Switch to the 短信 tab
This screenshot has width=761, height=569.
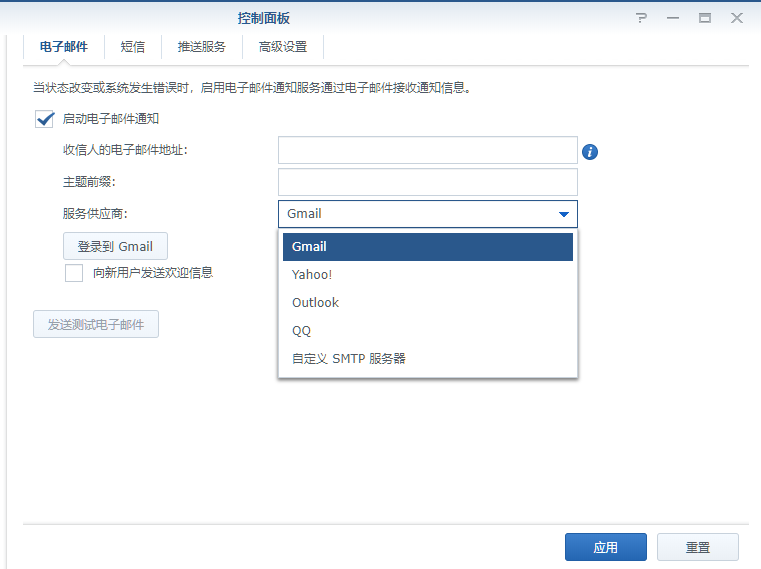coord(132,47)
